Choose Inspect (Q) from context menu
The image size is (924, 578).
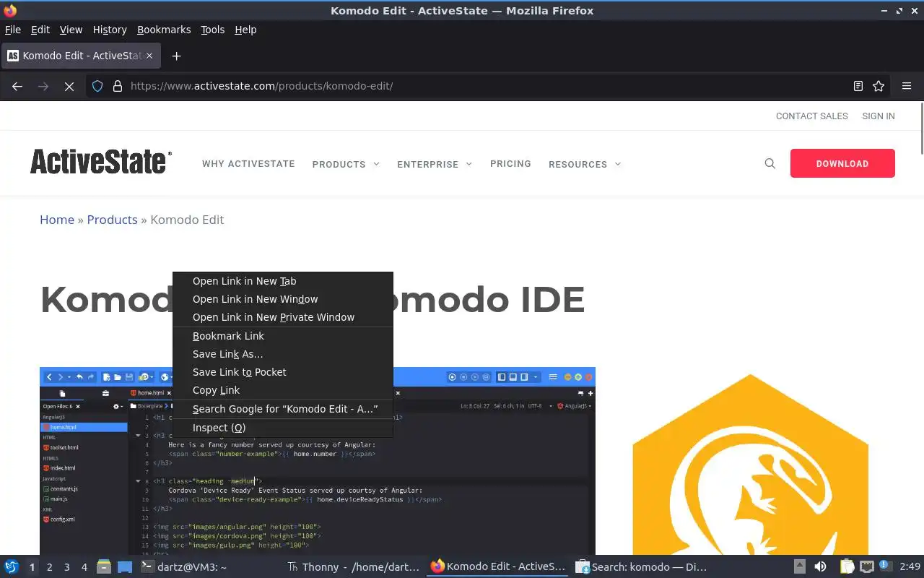click(283, 428)
